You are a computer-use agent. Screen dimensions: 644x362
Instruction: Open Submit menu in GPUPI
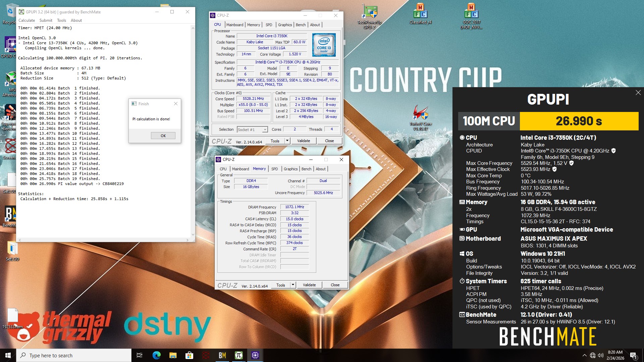coord(46,20)
